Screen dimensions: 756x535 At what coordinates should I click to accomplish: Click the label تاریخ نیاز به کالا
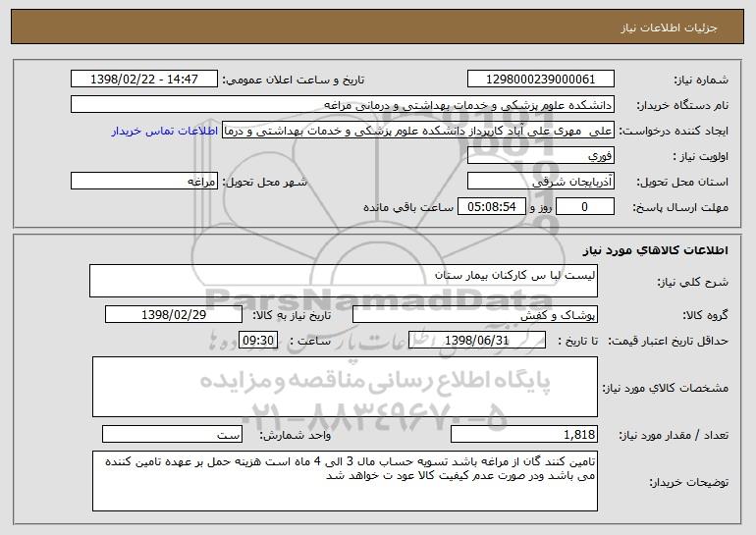click(292, 316)
